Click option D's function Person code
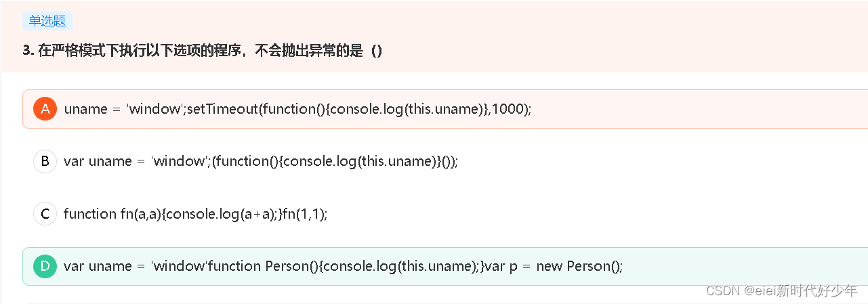The height and width of the screenshot is (304, 868). click(x=343, y=266)
